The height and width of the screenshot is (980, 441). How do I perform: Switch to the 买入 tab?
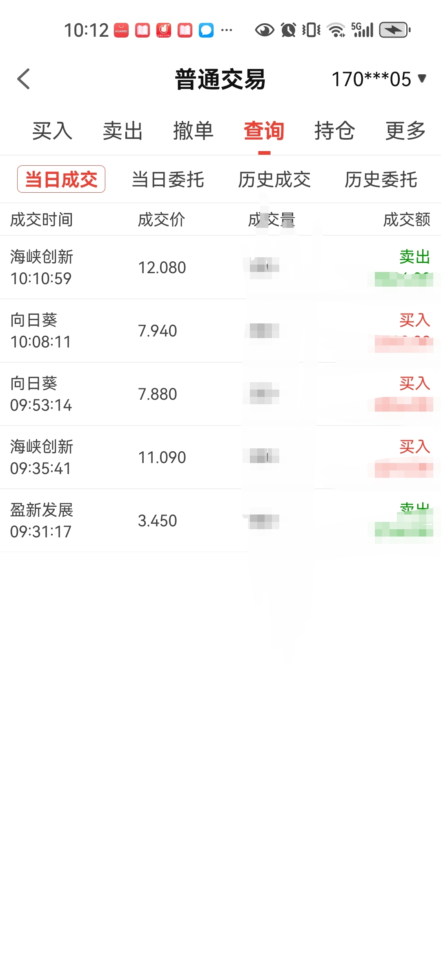(52, 131)
